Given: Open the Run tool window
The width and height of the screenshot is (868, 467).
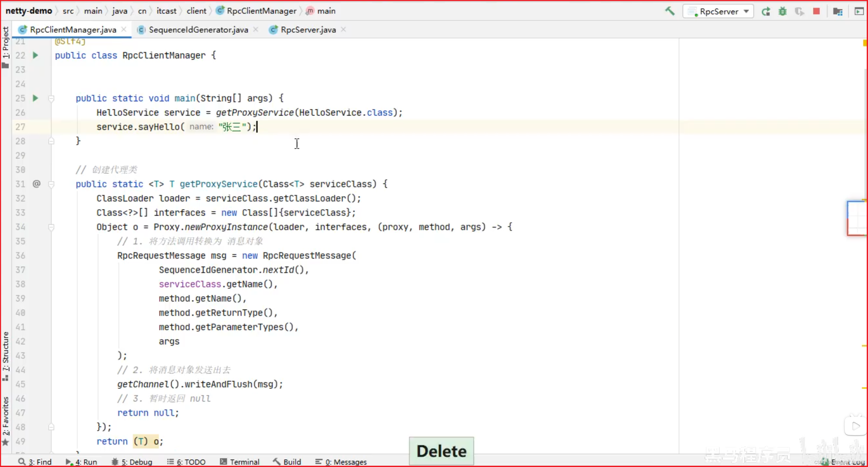Looking at the screenshot, I should [x=81, y=462].
